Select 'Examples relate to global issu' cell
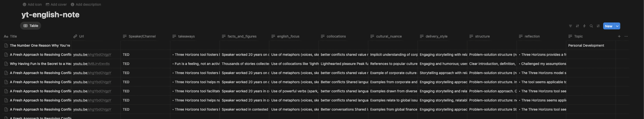The width and height of the screenshot is (644, 119). [393, 100]
